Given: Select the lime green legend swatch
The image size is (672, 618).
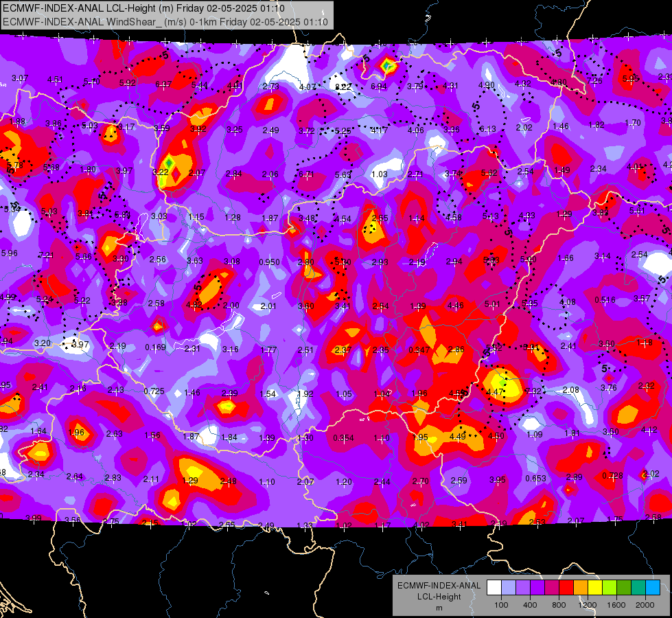Looking at the screenshot, I should click(x=610, y=588).
